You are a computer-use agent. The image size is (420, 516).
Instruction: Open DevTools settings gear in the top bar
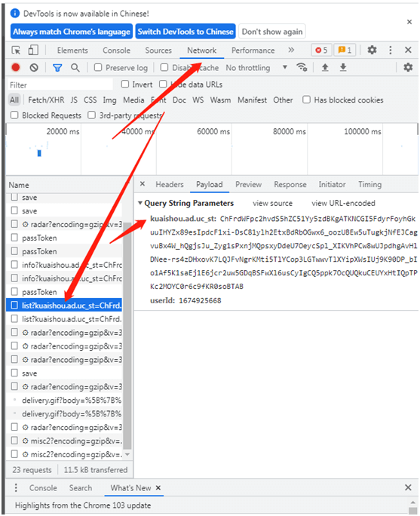tap(372, 50)
